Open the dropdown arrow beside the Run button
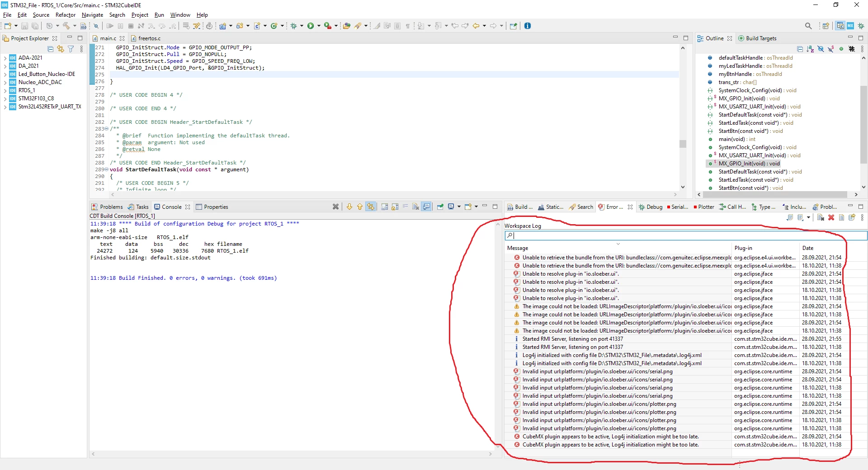Screen dimensions: 868x470 click(319, 26)
